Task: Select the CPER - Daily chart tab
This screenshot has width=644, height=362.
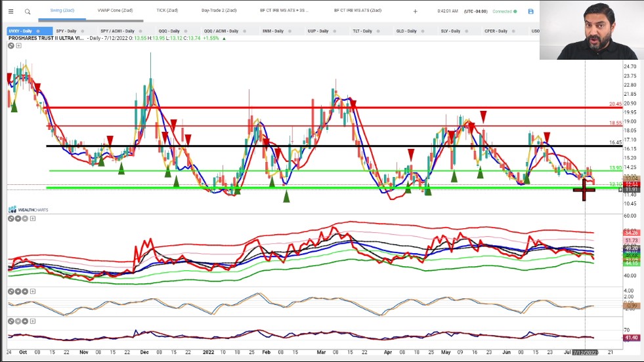Action: tap(496, 31)
